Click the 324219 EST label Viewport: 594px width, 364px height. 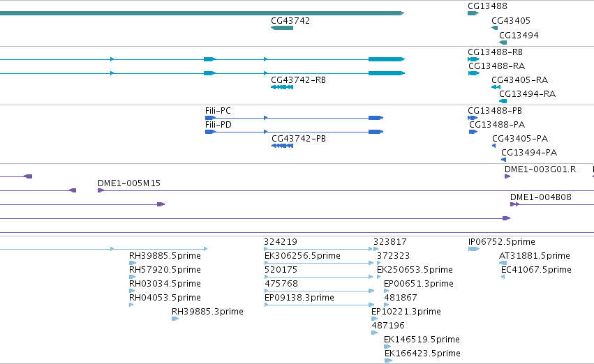[x=281, y=242]
